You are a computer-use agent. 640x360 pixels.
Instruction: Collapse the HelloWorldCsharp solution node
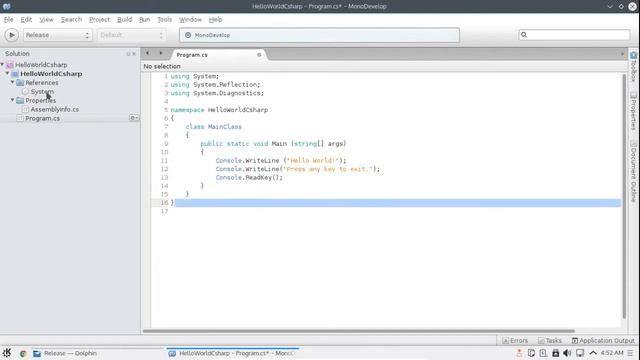click(2, 64)
